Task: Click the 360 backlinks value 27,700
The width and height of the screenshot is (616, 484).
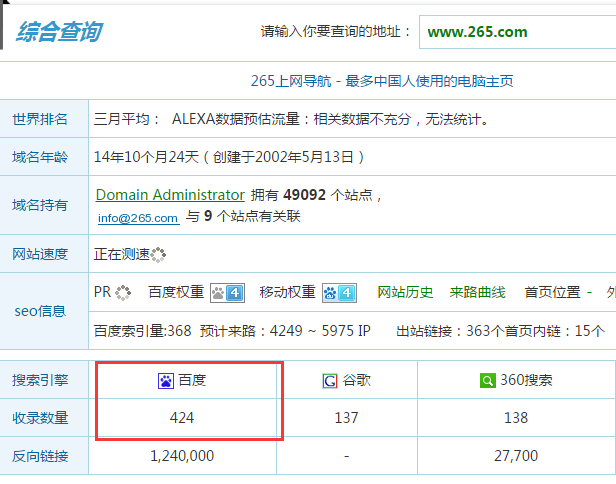Action: [516, 456]
